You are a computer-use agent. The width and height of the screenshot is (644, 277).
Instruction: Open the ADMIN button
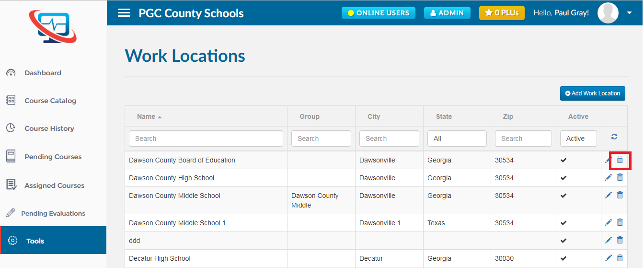tap(447, 13)
